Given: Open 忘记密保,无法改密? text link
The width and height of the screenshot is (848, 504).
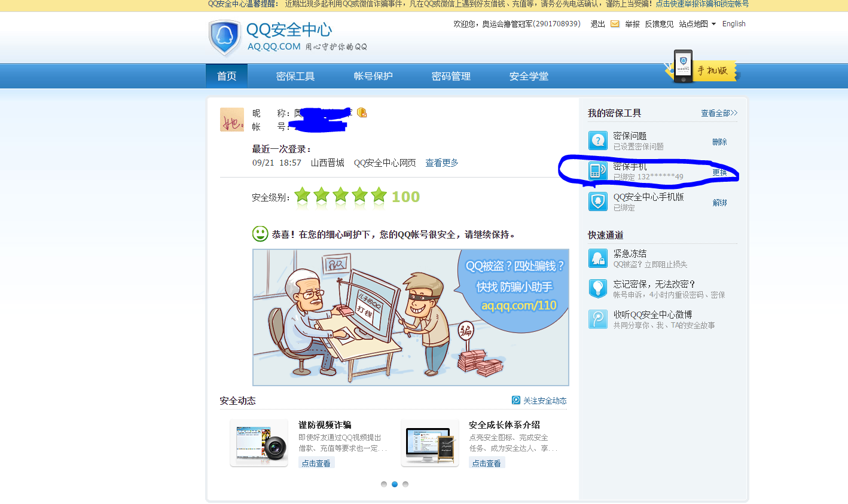Looking at the screenshot, I should click(x=654, y=284).
